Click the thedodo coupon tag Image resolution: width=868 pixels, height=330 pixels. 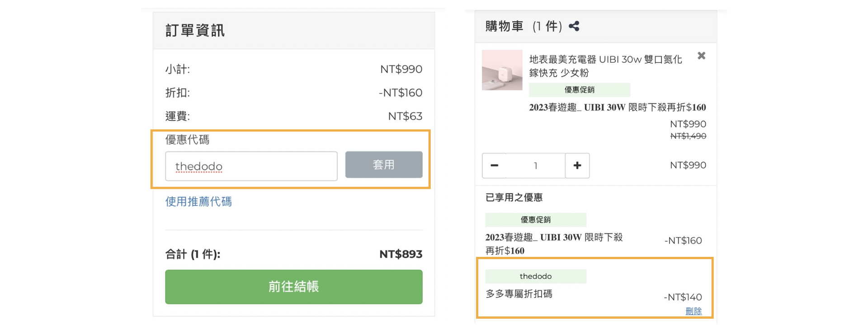click(535, 276)
